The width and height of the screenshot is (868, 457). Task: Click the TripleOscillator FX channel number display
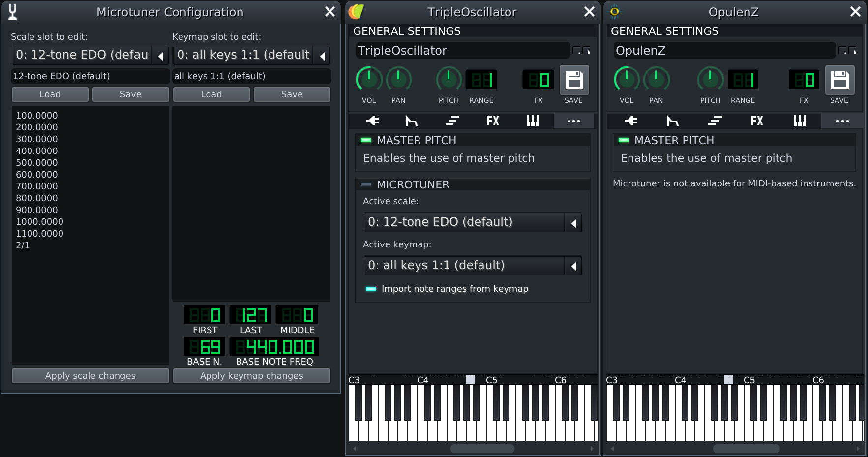[x=539, y=80]
